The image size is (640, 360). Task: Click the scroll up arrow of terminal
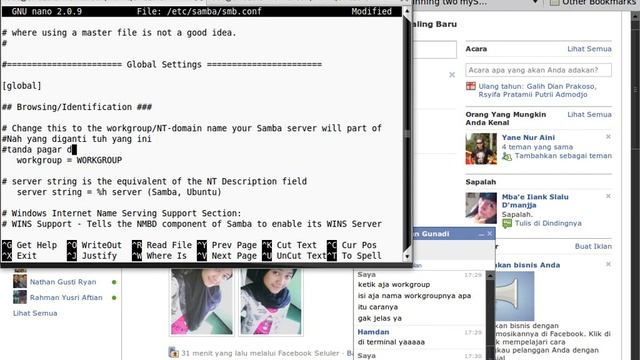click(407, 11)
